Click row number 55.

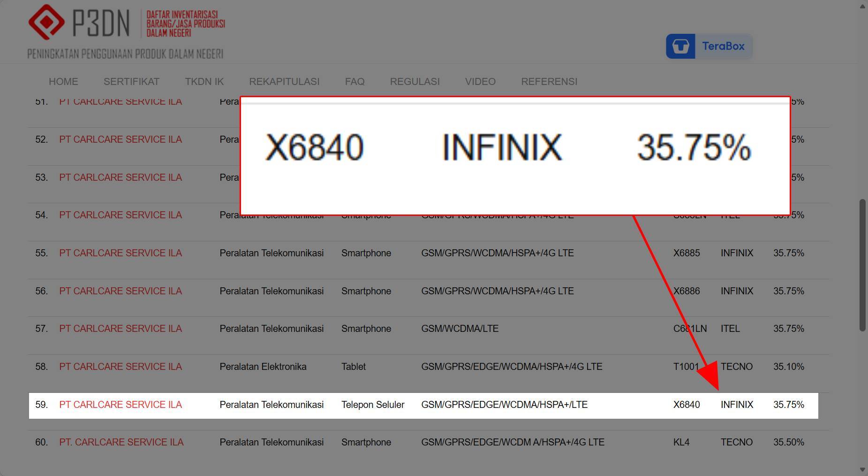(x=42, y=253)
